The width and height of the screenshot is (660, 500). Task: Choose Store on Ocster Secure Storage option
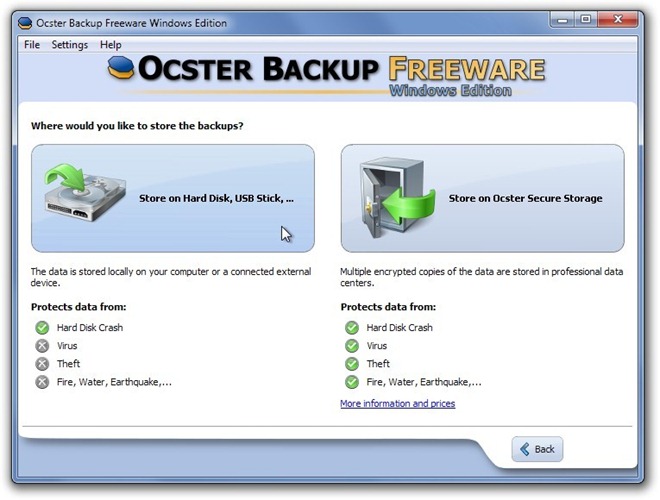click(483, 198)
